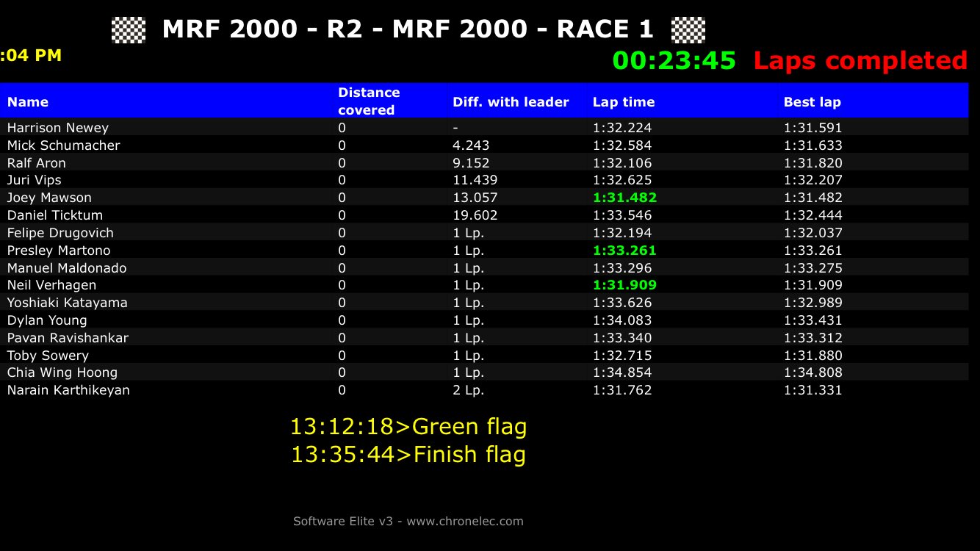The width and height of the screenshot is (980, 551).
Task: Select the Lap time column header
Action: coord(624,102)
